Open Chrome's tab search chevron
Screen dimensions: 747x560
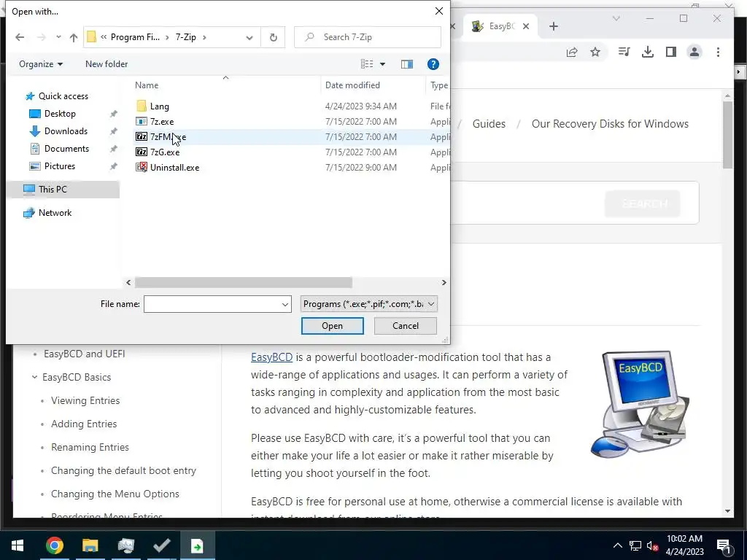(x=616, y=18)
